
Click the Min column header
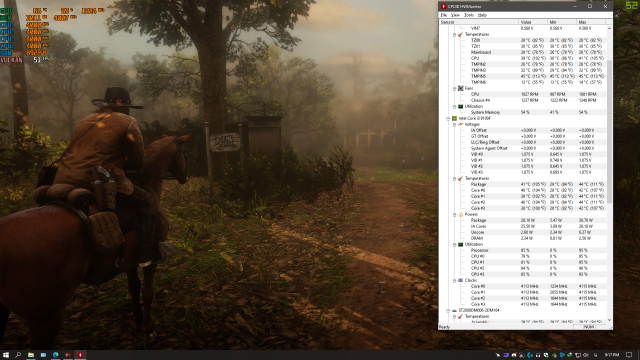click(x=562, y=22)
